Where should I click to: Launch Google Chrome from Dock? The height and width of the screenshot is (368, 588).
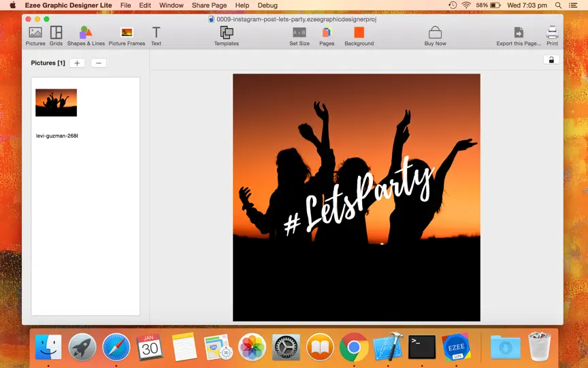tap(354, 347)
